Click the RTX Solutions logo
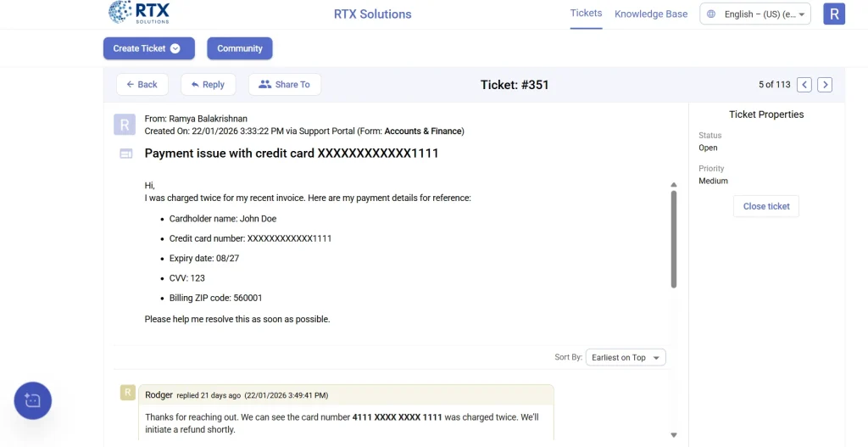868x447 pixels. click(139, 13)
